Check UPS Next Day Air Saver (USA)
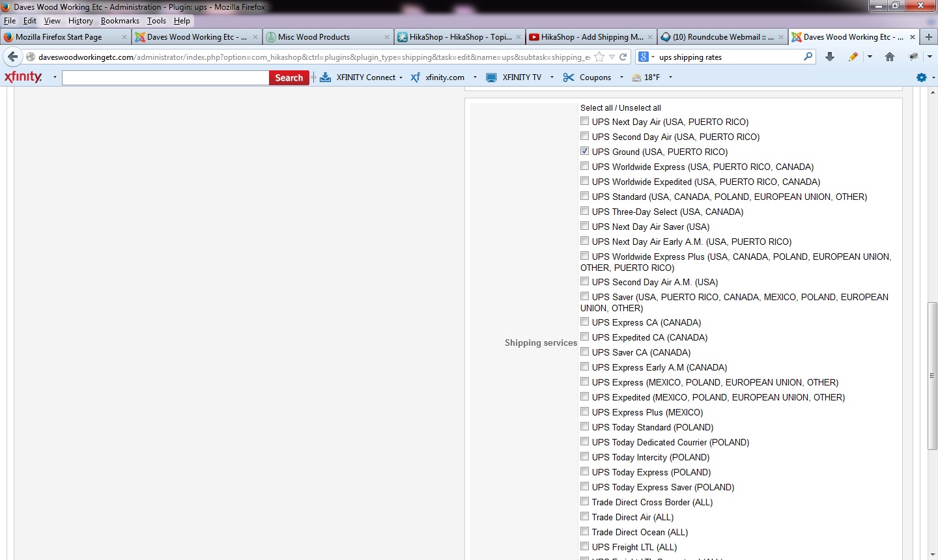The image size is (938, 560). [585, 226]
